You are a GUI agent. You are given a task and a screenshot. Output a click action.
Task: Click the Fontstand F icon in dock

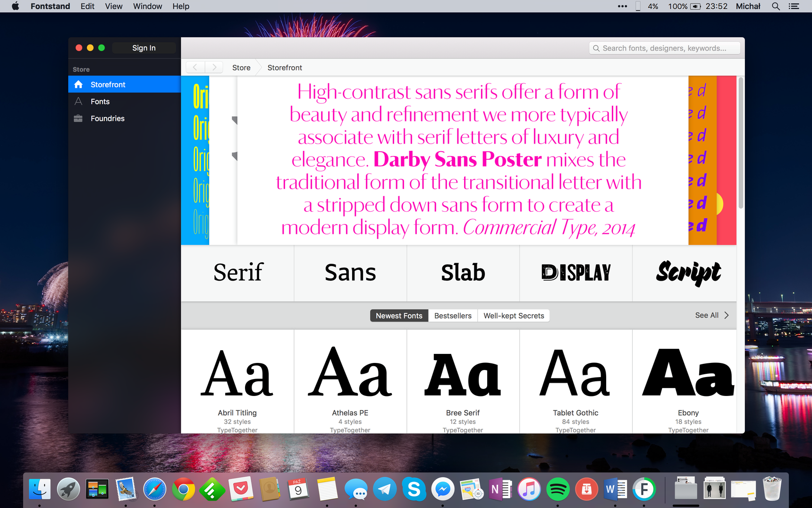pos(644,489)
